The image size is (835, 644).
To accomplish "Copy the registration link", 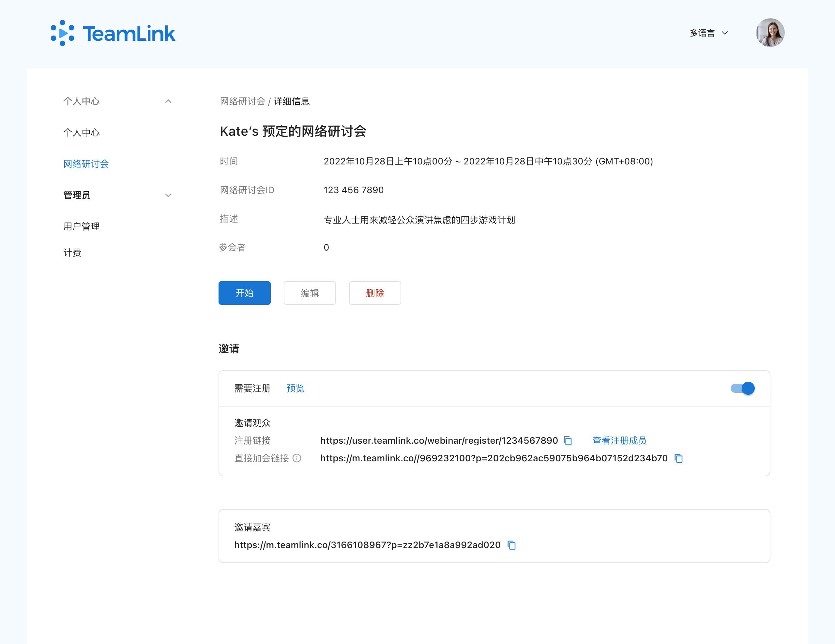I will 568,441.
